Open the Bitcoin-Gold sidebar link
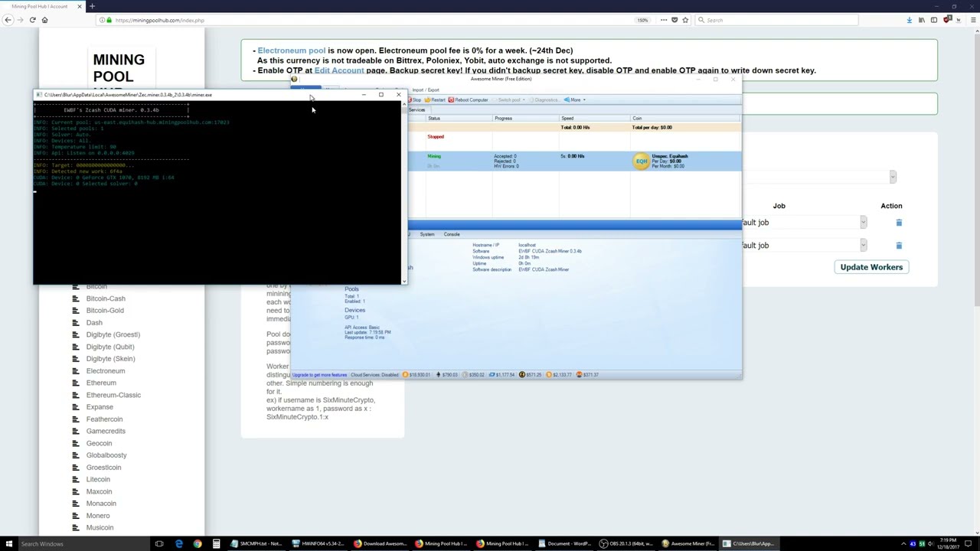Viewport: 980px width, 551px height. 105,311
